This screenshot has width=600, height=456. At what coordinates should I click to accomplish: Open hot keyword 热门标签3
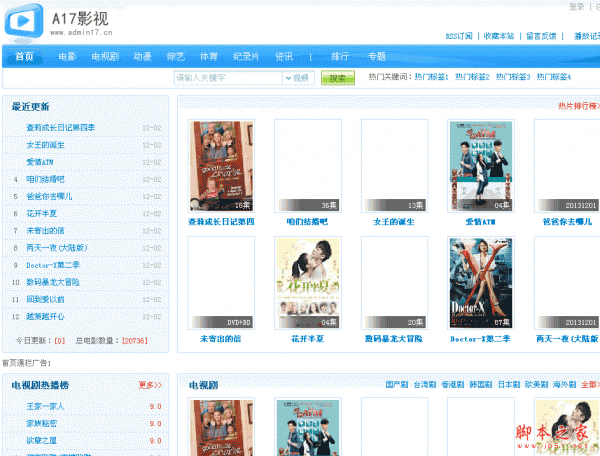pyautogui.click(x=513, y=77)
